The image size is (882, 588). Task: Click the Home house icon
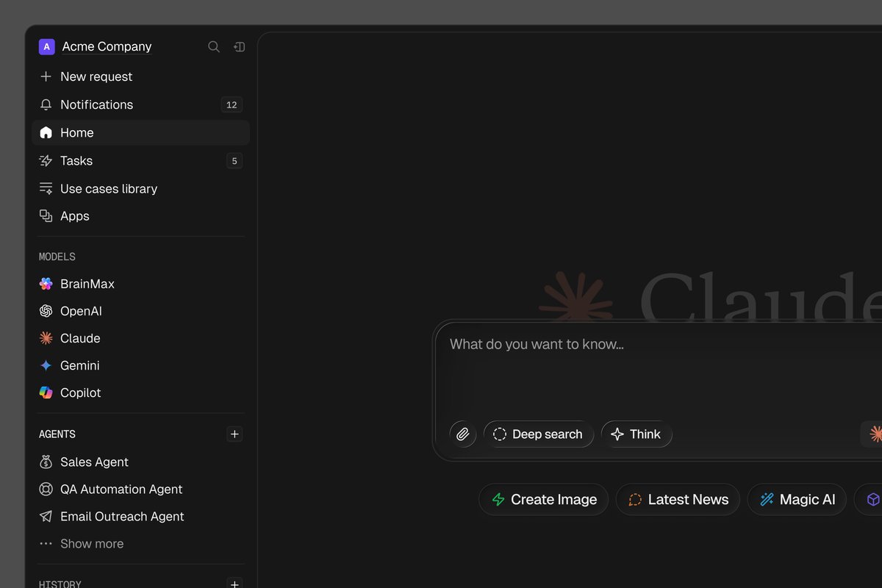click(46, 132)
